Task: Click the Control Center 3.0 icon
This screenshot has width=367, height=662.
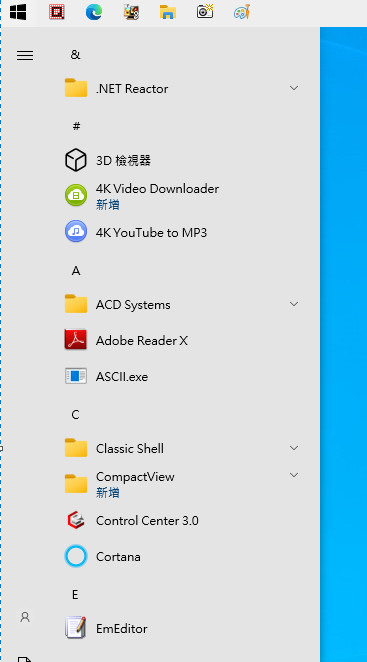Action: point(76,520)
